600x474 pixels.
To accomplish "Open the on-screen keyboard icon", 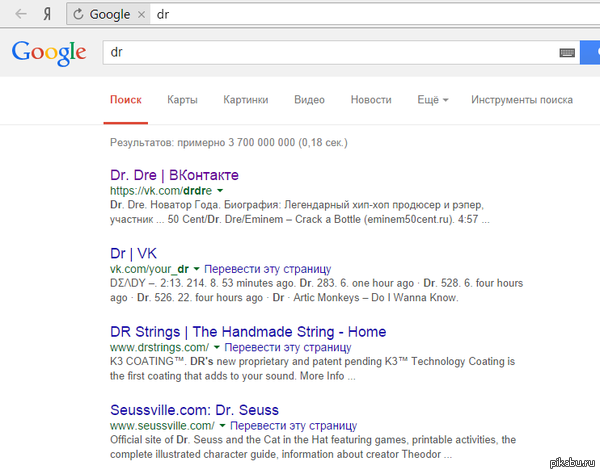I will [567, 52].
